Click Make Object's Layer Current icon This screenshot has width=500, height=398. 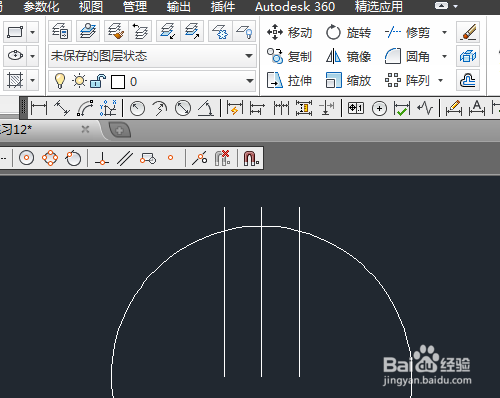[x=88, y=31]
